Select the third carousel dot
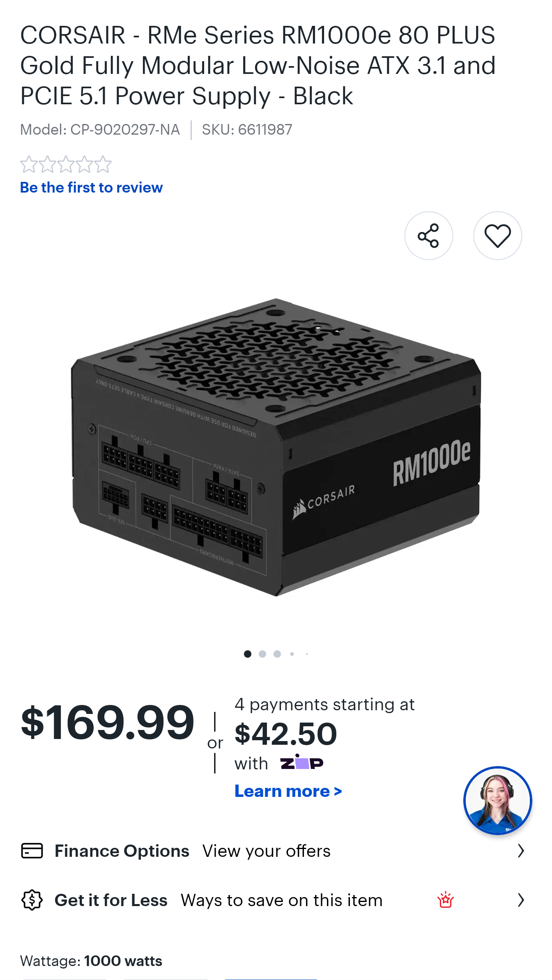This screenshot has width=552, height=980. (x=277, y=654)
